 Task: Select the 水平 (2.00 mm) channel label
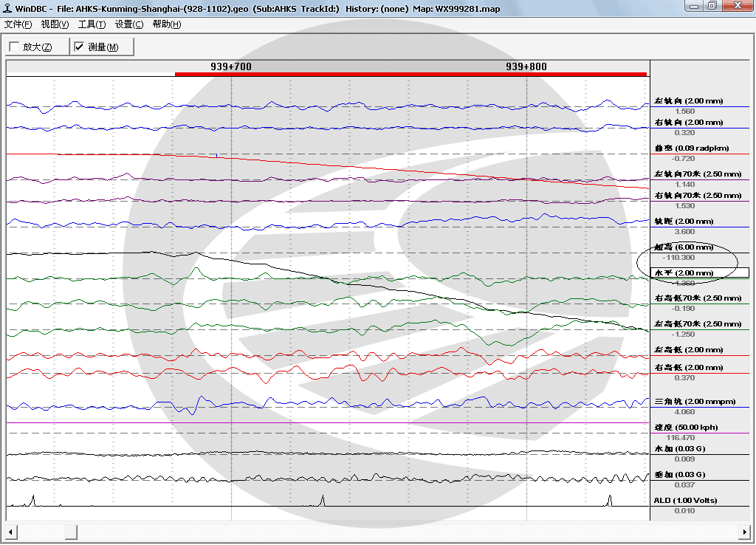(x=700, y=273)
